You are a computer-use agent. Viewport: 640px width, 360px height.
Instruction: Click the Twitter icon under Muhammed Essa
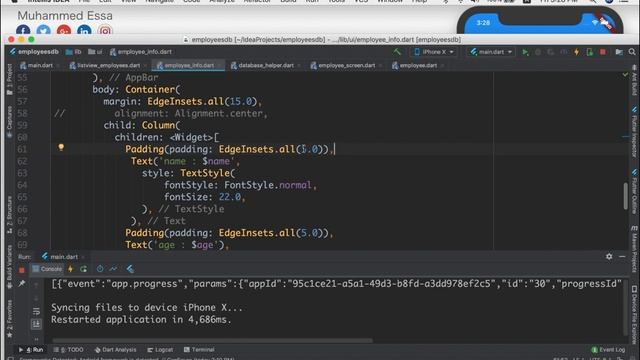tap(43, 31)
